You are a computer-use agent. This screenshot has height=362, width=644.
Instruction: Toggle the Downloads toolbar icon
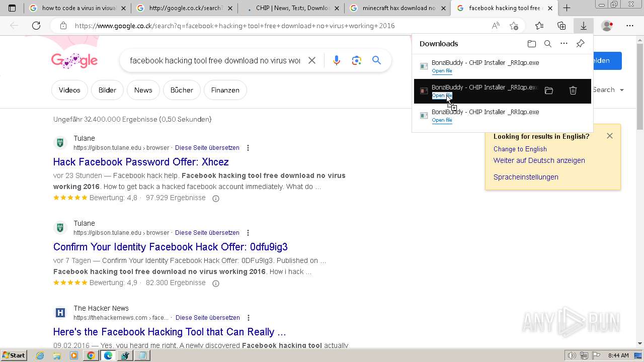pyautogui.click(x=584, y=26)
